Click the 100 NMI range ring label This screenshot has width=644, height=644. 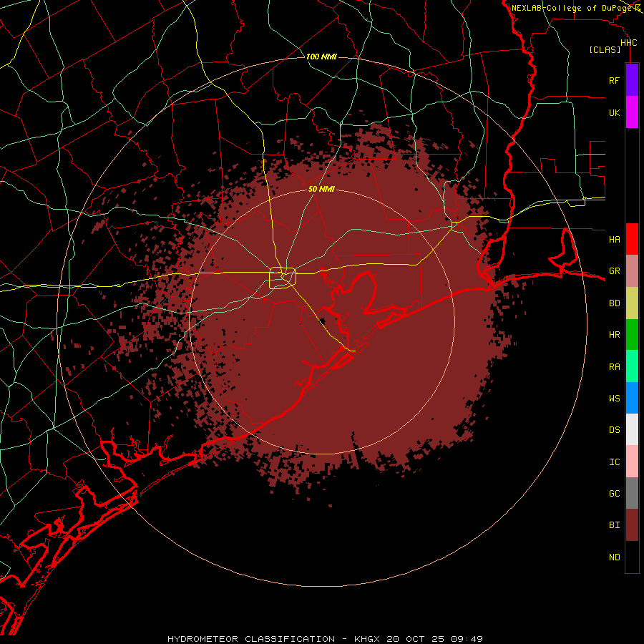(321, 57)
